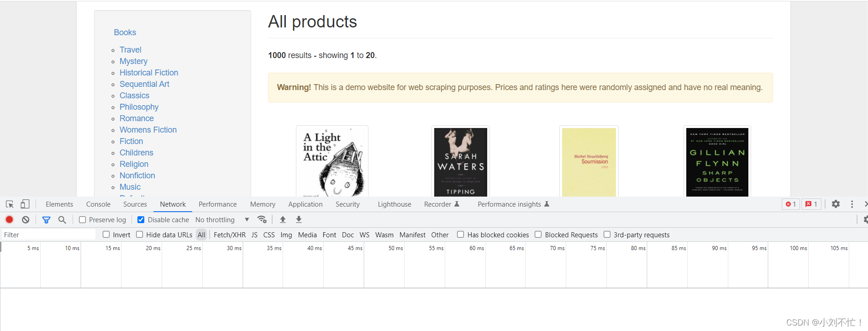Image resolution: width=868 pixels, height=331 pixels.
Task: Open the Sarah Waters Tipping cover
Action: coord(461,161)
